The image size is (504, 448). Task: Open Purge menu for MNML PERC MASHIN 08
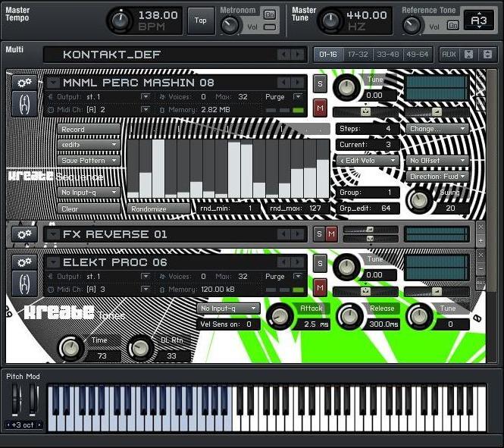pos(298,96)
